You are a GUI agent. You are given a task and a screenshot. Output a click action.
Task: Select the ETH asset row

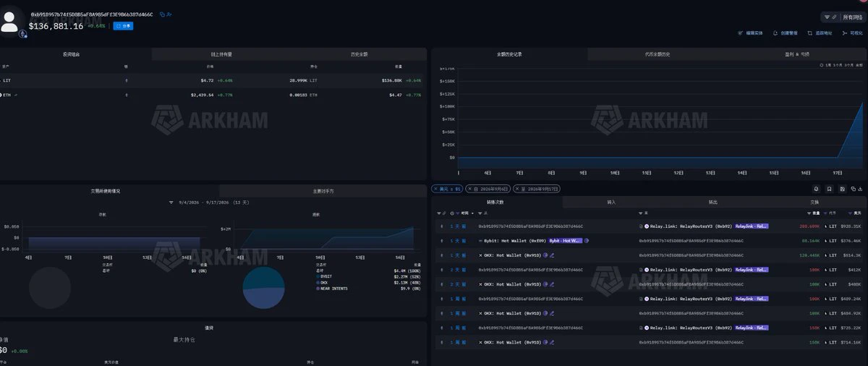(x=213, y=95)
